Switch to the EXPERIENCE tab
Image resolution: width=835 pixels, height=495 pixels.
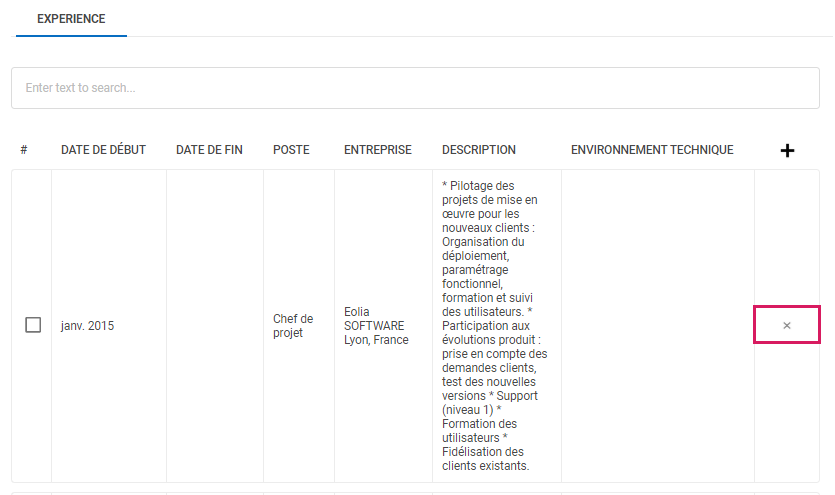click(x=71, y=19)
